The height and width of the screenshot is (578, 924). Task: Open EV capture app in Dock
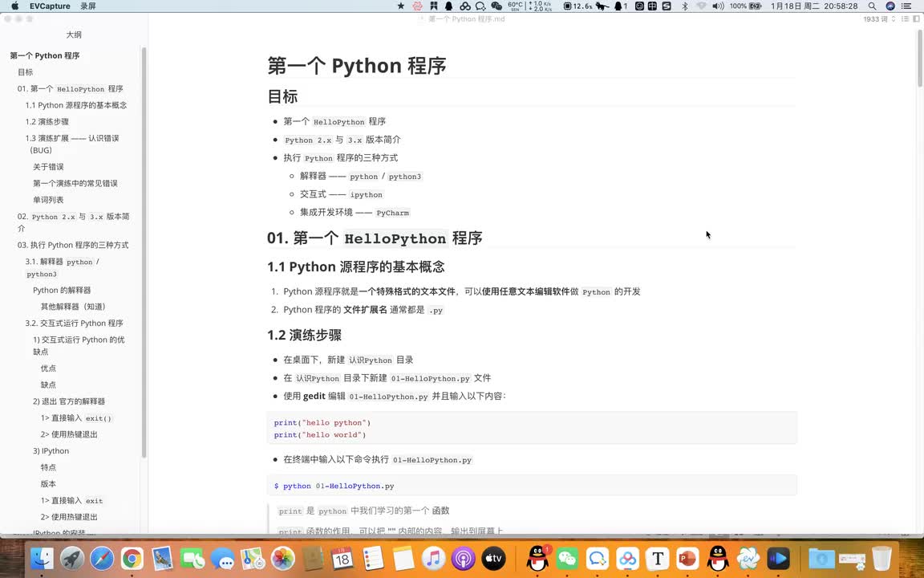click(x=748, y=558)
